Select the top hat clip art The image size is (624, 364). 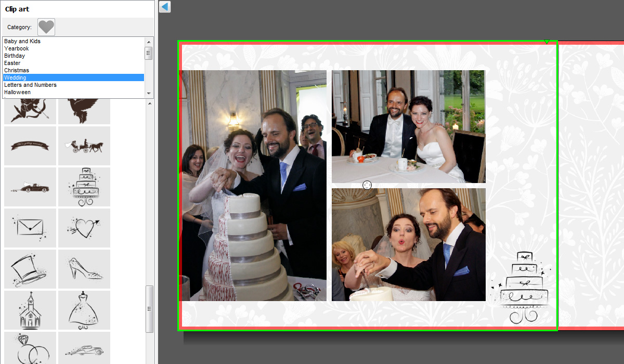pyautogui.click(x=30, y=269)
